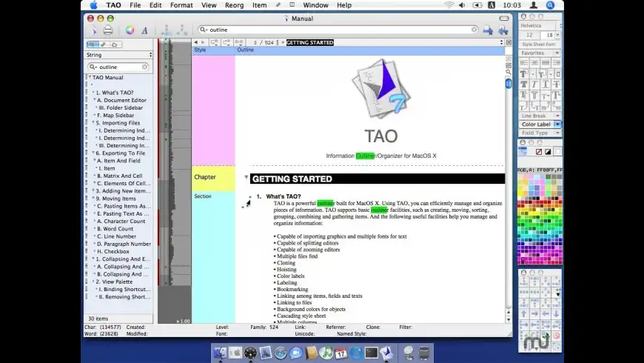Select the 'B. Word Count' sidebar row

(115, 229)
